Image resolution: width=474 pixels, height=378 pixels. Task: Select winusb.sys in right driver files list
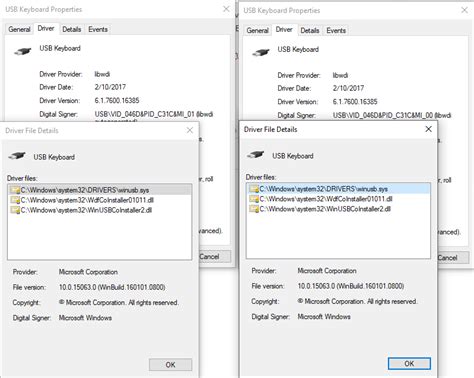[x=338, y=189]
